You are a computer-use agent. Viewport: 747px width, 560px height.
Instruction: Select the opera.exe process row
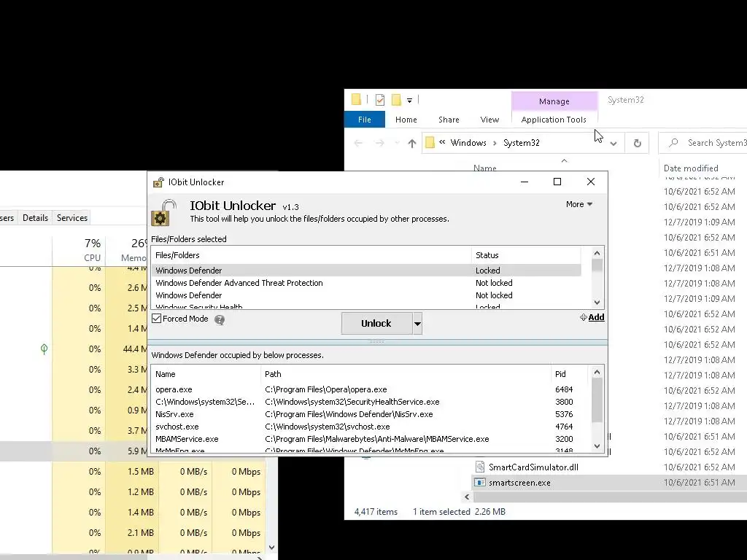[x=371, y=389]
